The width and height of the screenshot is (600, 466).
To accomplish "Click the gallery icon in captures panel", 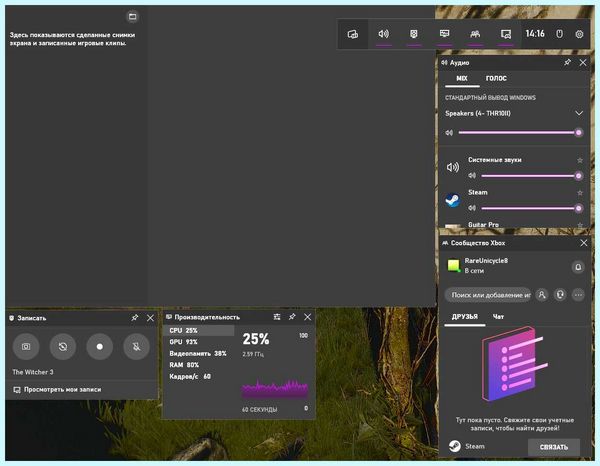I will pyautogui.click(x=132, y=16).
